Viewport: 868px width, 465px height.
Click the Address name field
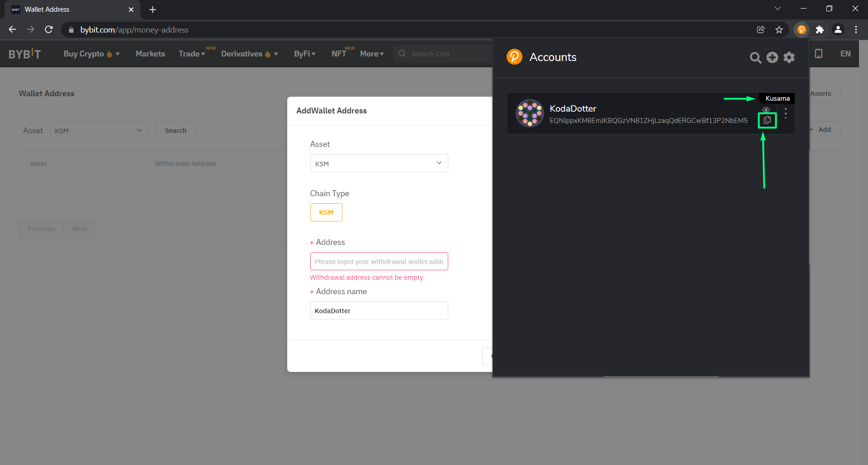coord(379,311)
